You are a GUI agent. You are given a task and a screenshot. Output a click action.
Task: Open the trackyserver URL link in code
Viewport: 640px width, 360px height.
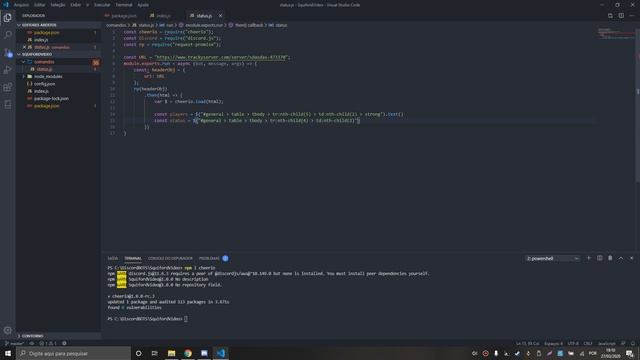coord(221,58)
